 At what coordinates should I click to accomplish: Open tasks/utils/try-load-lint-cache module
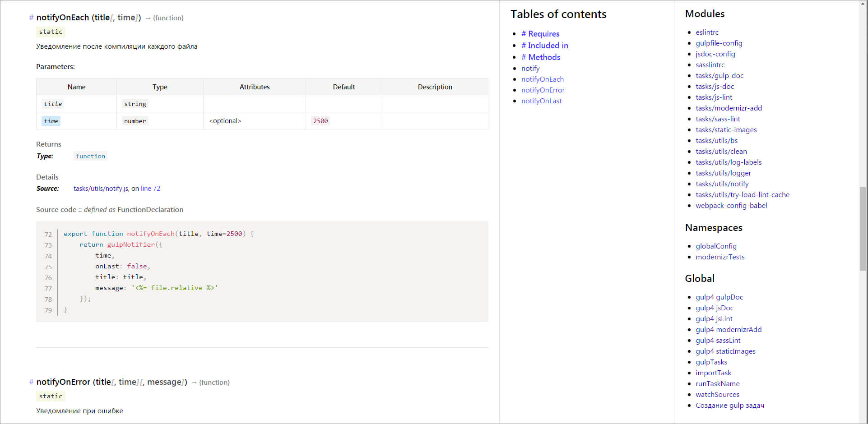click(743, 195)
